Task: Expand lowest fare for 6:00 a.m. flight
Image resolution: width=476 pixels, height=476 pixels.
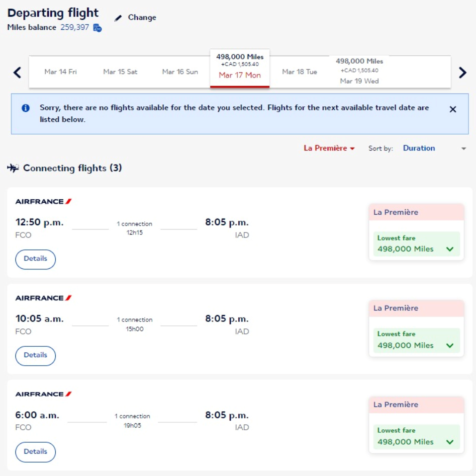Action: (x=416, y=437)
